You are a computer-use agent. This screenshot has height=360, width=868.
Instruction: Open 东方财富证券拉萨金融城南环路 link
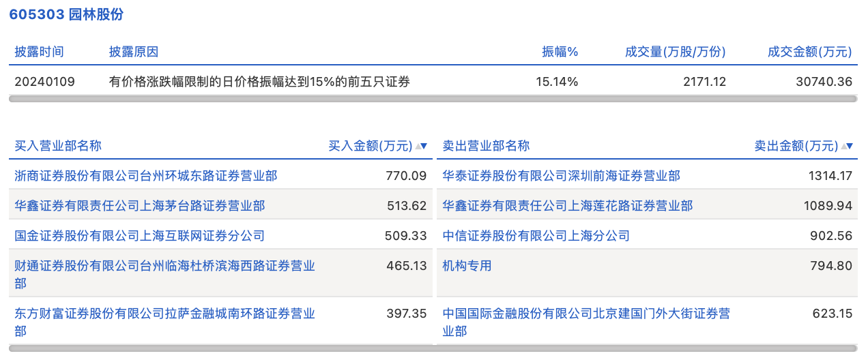tap(164, 314)
